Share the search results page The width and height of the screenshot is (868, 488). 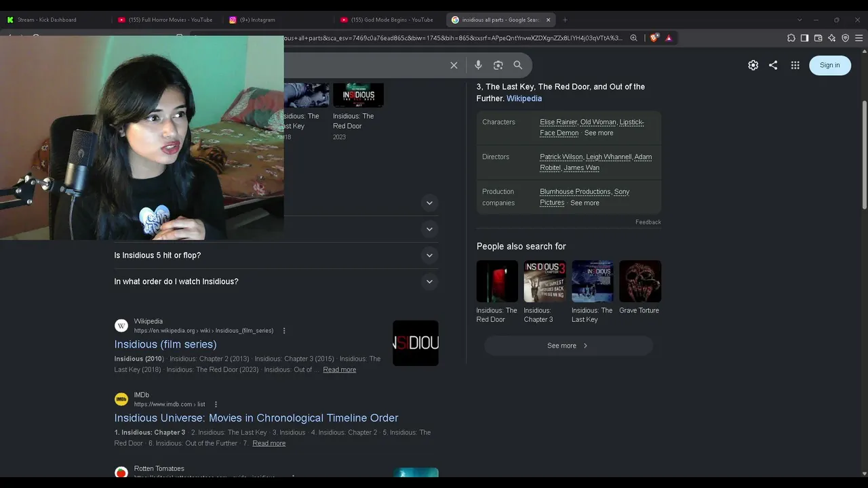tap(773, 65)
